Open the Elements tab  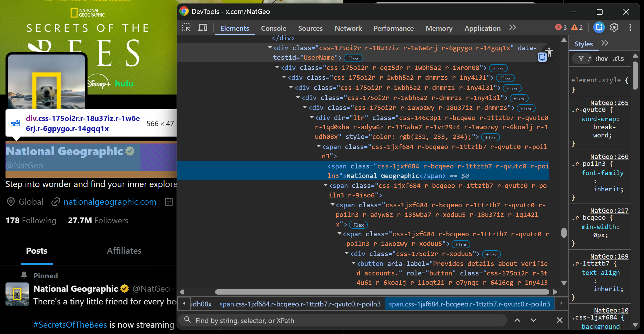click(235, 28)
